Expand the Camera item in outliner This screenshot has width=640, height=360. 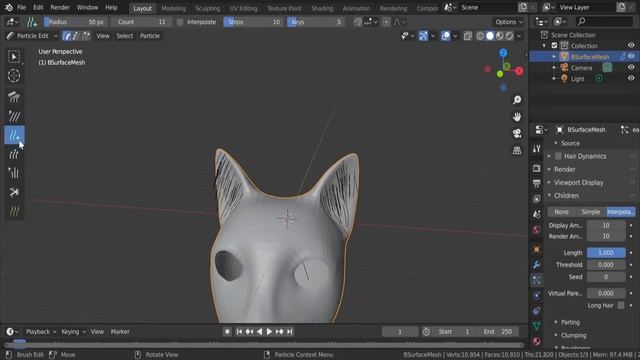pyautogui.click(x=554, y=68)
